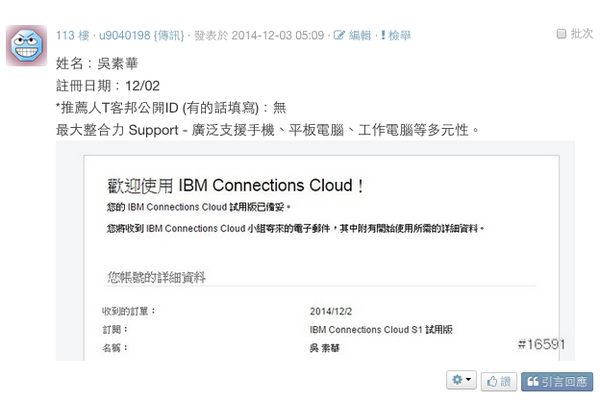Click the quotation mark icon on reply button

pyautogui.click(x=531, y=381)
